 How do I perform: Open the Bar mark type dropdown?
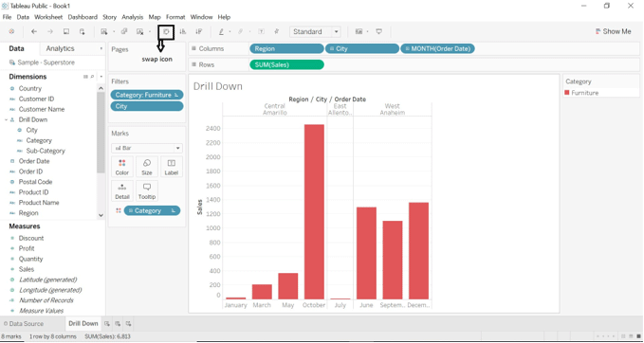[147, 148]
